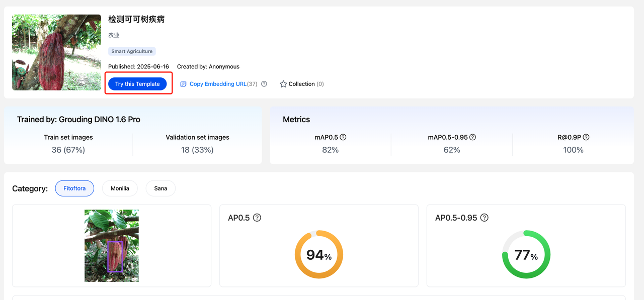The image size is (644, 300).
Task: Click the Validation set images value 18 (33%)
Action: click(x=197, y=150)
